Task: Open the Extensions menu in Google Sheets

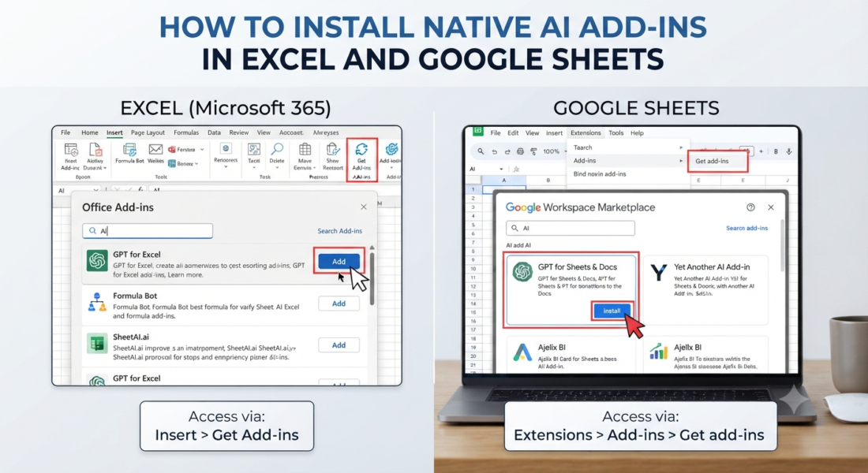Action: (586, 132)
